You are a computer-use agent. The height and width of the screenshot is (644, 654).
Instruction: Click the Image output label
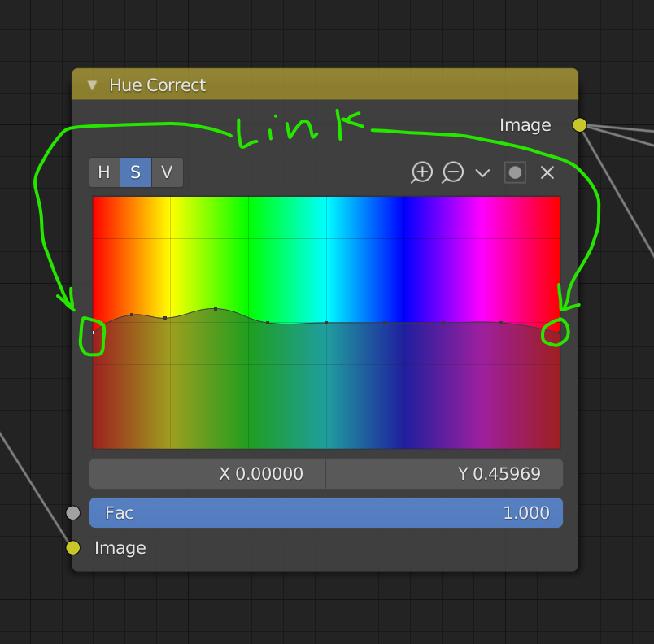525,125
